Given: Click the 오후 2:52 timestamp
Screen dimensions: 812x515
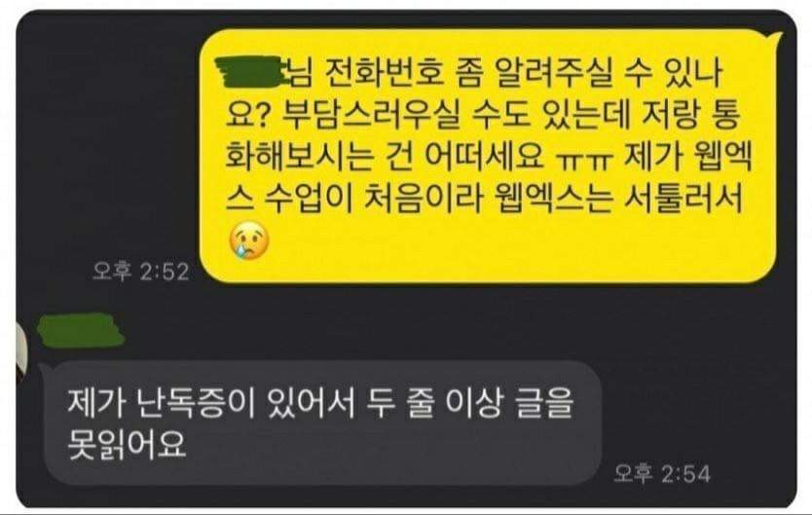Looking at the screenshot, I should pyautogui.click(x=141, y=272).
